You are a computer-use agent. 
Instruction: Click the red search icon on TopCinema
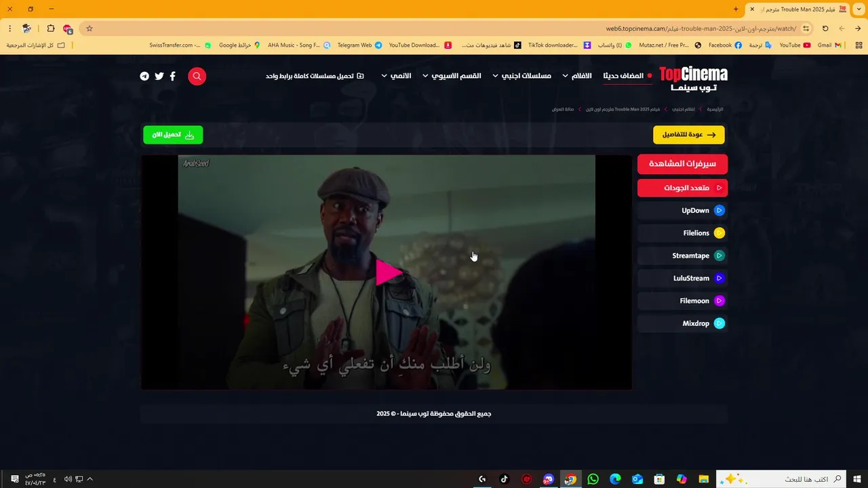click(x=197, y=76)
